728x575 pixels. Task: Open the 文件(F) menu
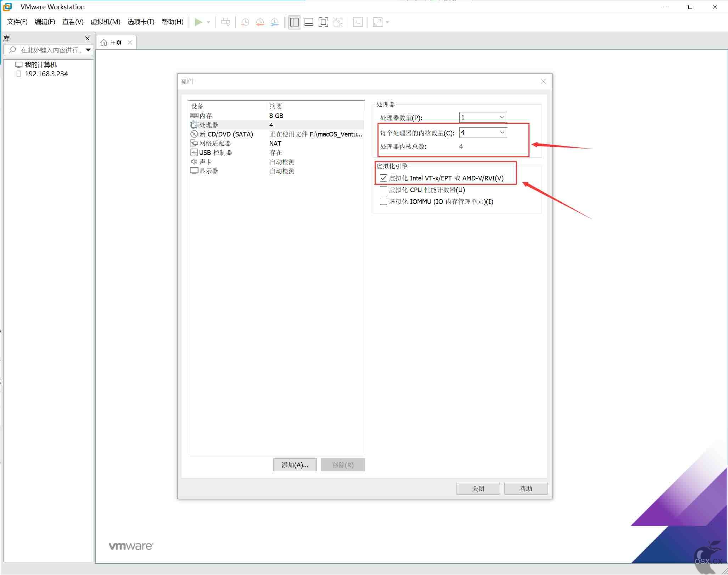[17, 22]
